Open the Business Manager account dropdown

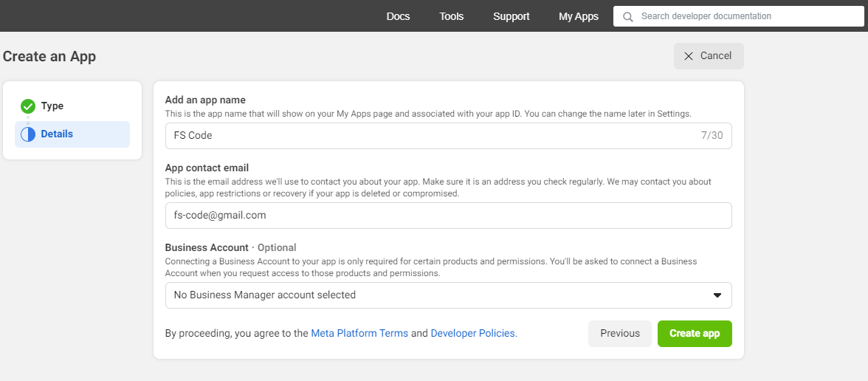(x=449, y=295)
